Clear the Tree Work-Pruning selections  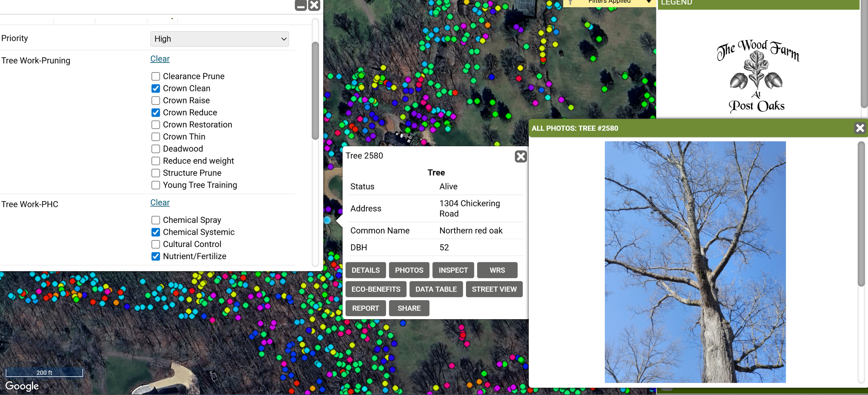pos(160,59)
